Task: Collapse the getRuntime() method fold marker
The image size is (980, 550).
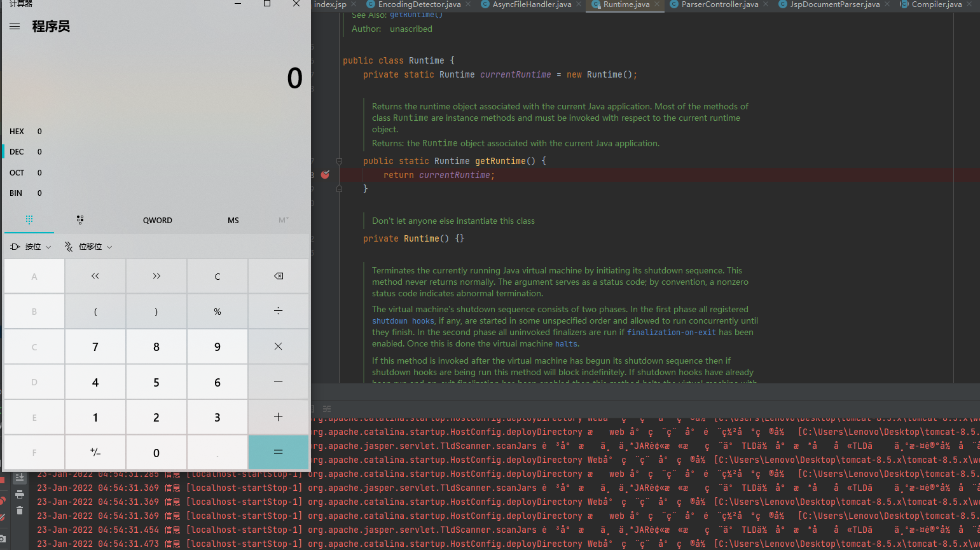Action: 339,161
